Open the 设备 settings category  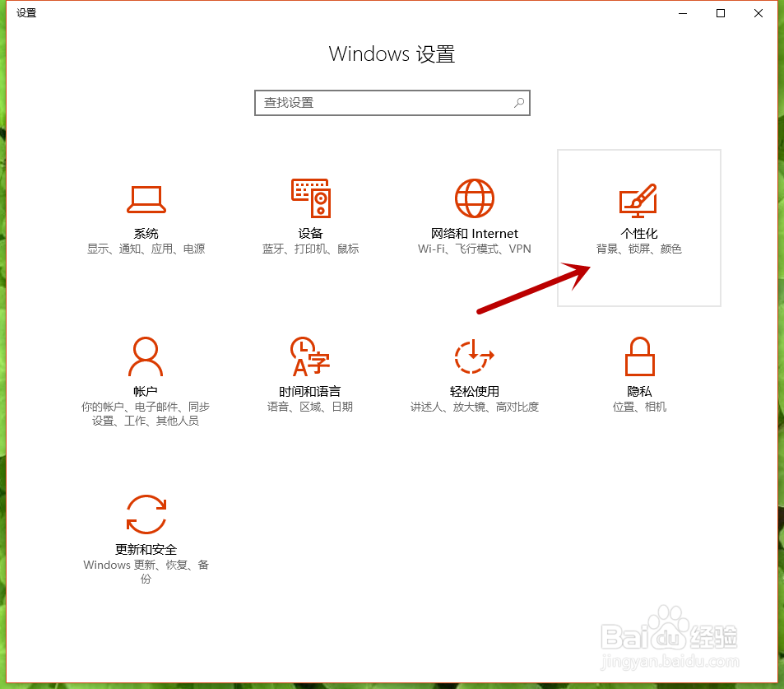[x=310, y=214]
